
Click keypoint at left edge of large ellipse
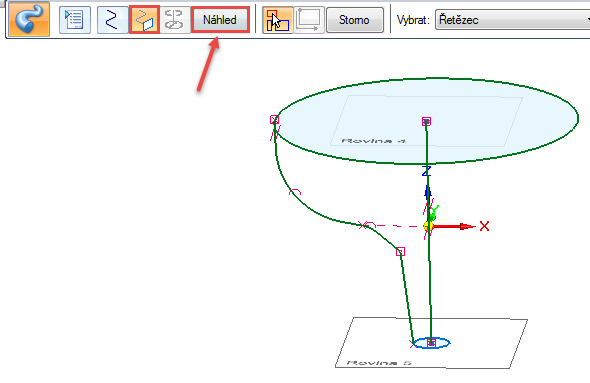(274, 120)
